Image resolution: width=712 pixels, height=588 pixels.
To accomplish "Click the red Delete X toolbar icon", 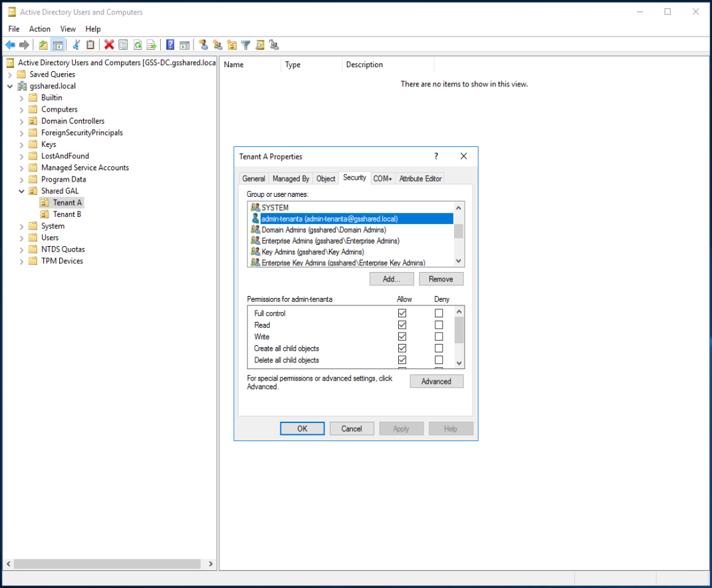I will pyautogui.click(x=109, y=45).
